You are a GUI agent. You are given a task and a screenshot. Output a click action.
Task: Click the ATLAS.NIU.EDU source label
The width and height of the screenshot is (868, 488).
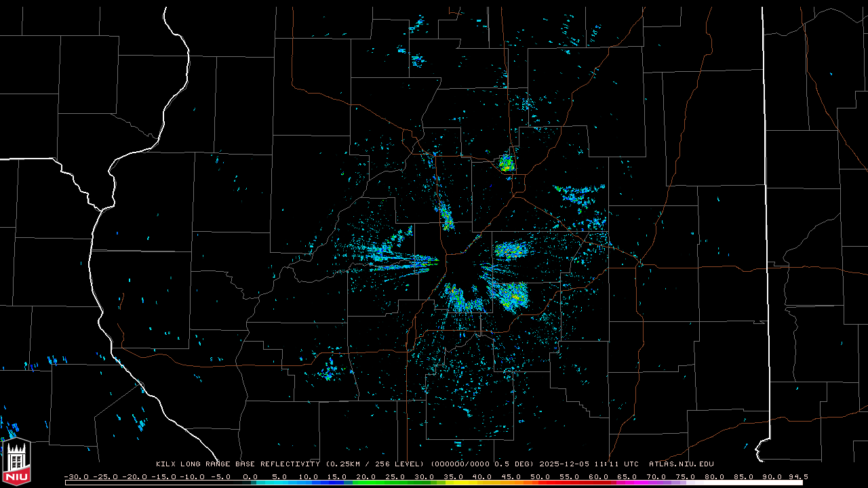[681, 464]
